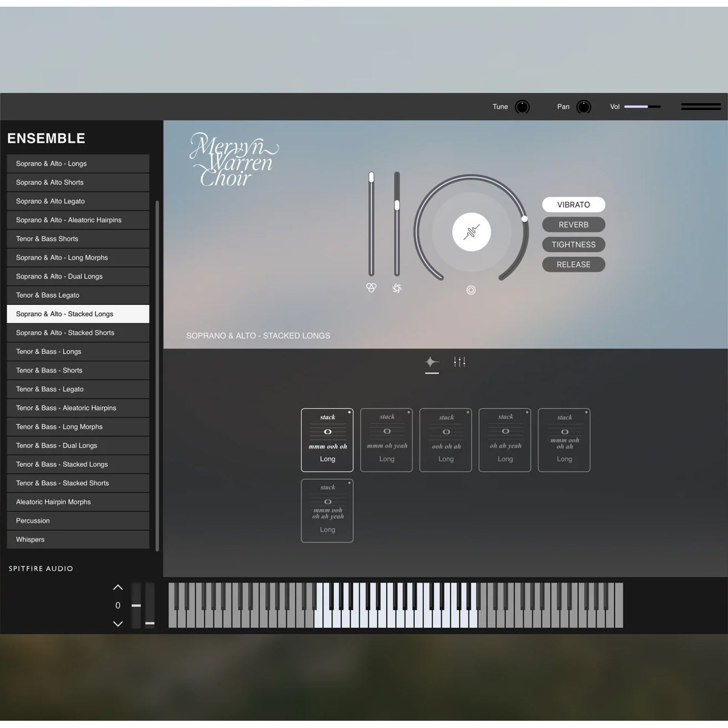Toggle the dot on the 'ooh oh ah' articulation card
The height and width of the screenshot is (728, 728).
pos(467,412)
